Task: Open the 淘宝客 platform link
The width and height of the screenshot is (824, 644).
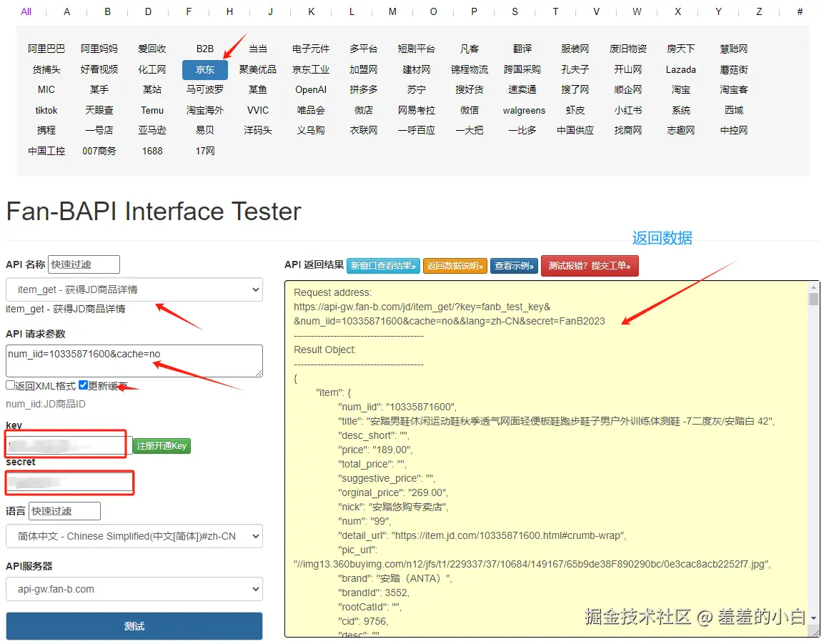Action: click(x=734, y=90)
